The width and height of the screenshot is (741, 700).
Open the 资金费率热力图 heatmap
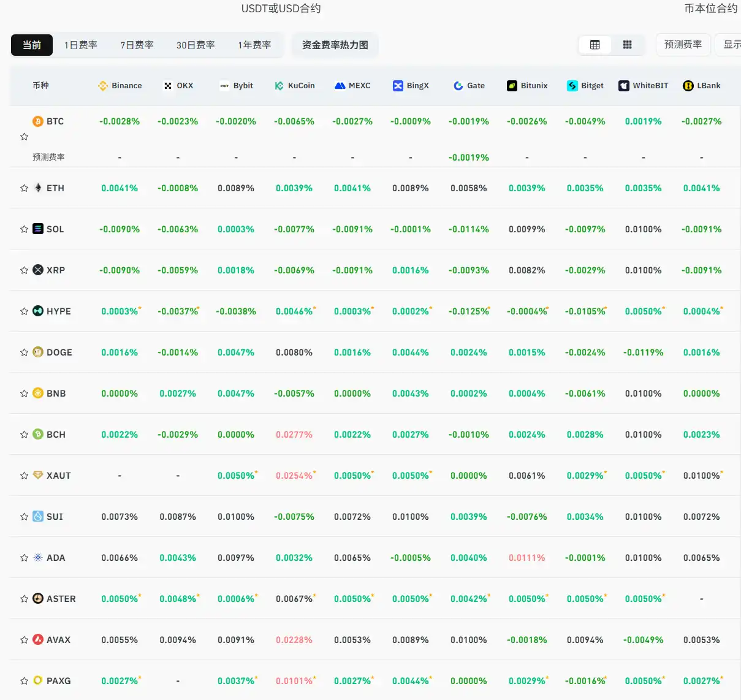tap(335, 44)
